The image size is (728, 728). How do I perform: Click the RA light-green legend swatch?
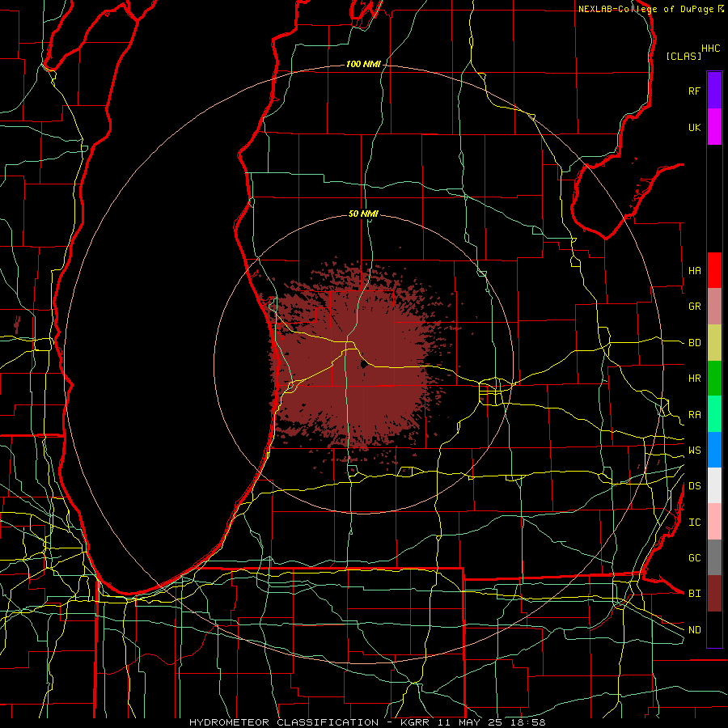[x=714, y=414]
